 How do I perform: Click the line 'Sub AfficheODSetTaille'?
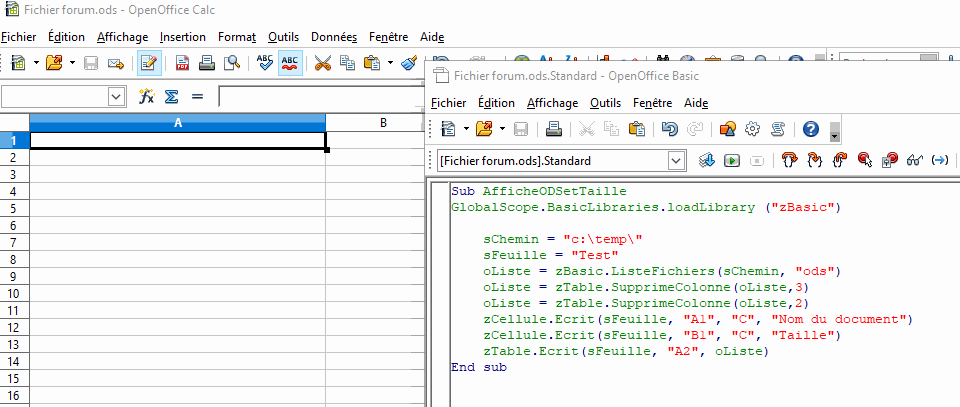pyautogui.click(x=539, y=191)
